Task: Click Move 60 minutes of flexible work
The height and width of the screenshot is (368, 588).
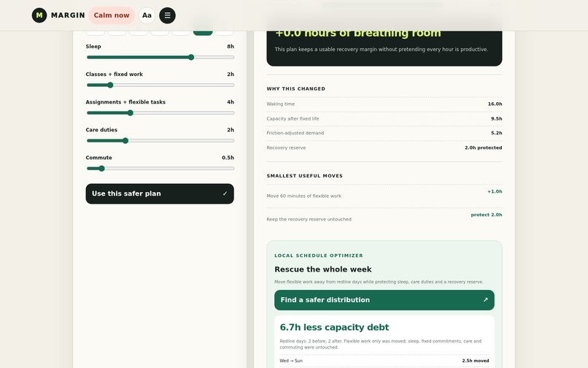Action: (303, 196)
